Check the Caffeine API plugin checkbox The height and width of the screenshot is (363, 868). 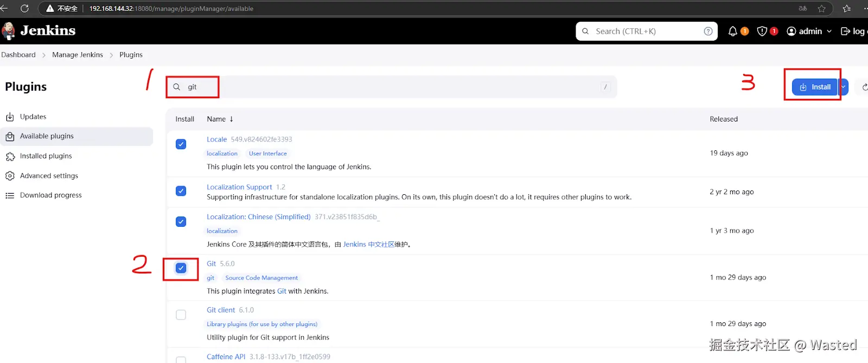point(181,360)
